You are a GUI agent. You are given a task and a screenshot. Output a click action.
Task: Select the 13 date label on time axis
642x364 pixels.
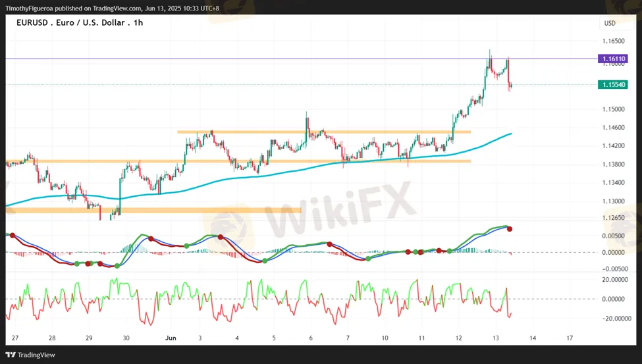coord(496,338)
